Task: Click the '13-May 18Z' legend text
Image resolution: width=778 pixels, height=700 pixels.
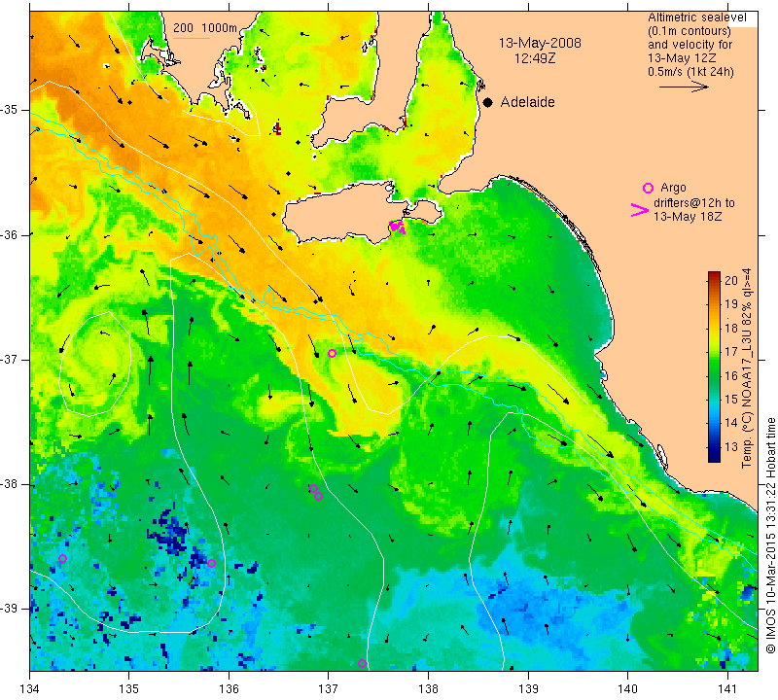Action: pyautogui.click(x=688, y=216)
